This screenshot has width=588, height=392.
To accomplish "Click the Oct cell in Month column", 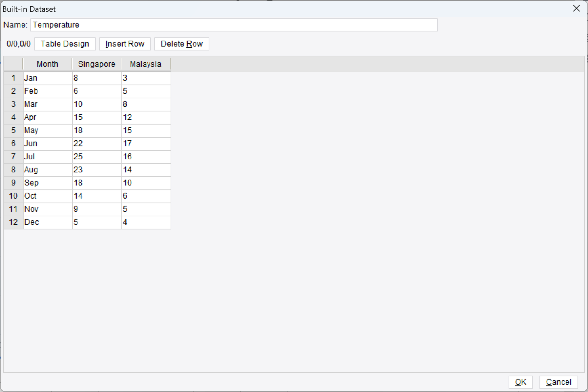I will (x=47, y=196).
